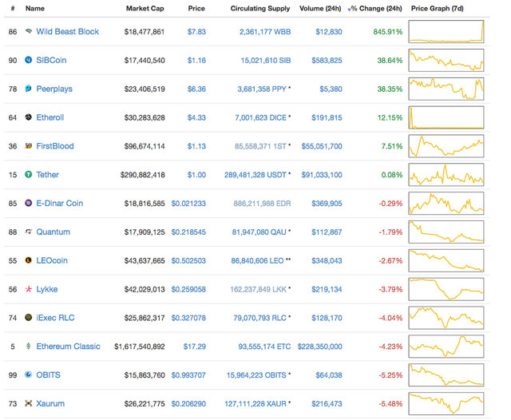Sort table by Price column header
The image size is (511, 420).
click(x=196, y=9)
